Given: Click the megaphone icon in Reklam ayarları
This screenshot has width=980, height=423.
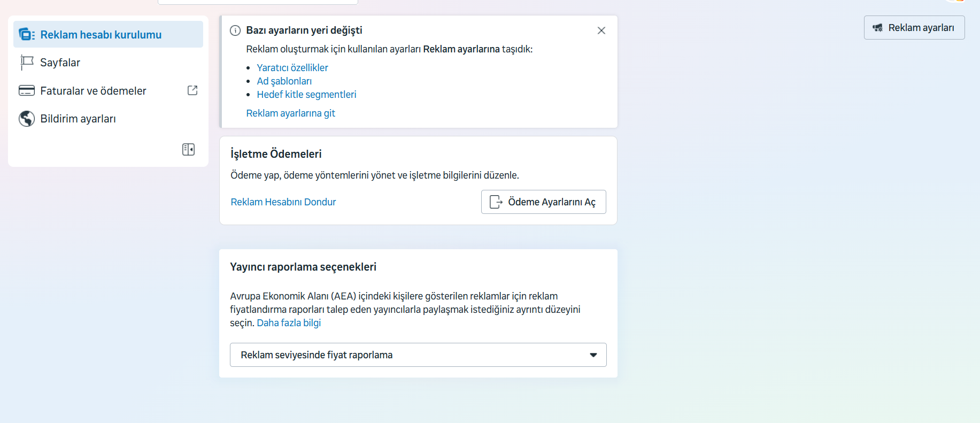Looking at the screenshot, I should point(877,28).
